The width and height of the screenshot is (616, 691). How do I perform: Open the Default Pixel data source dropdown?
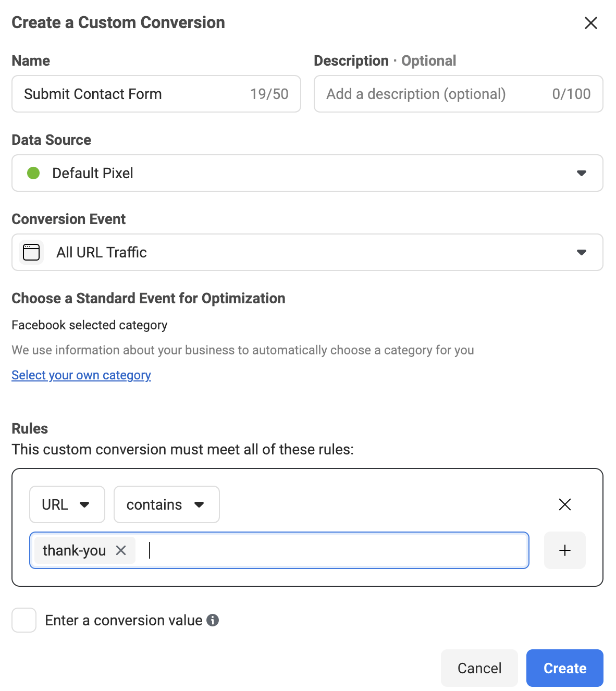point(307,173)
